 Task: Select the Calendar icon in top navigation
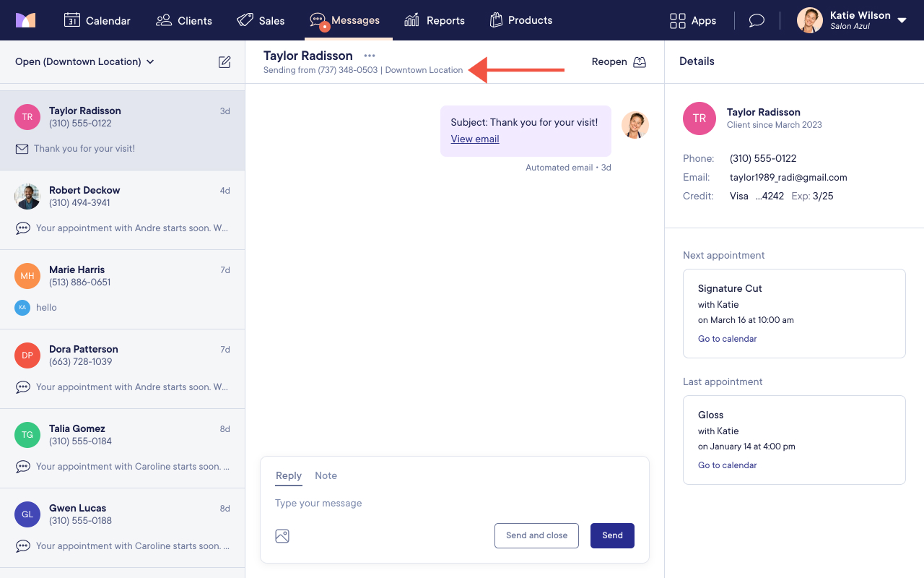[x=73, y=20]
